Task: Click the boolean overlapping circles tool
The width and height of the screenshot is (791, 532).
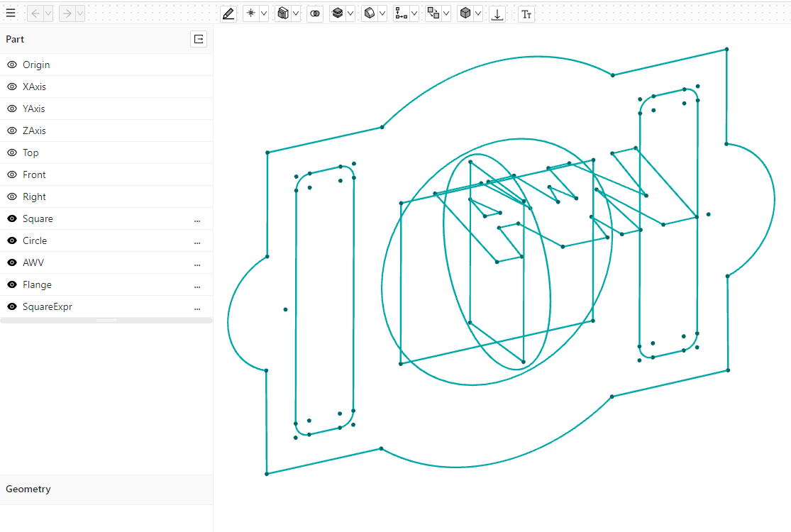Action: 315,13
